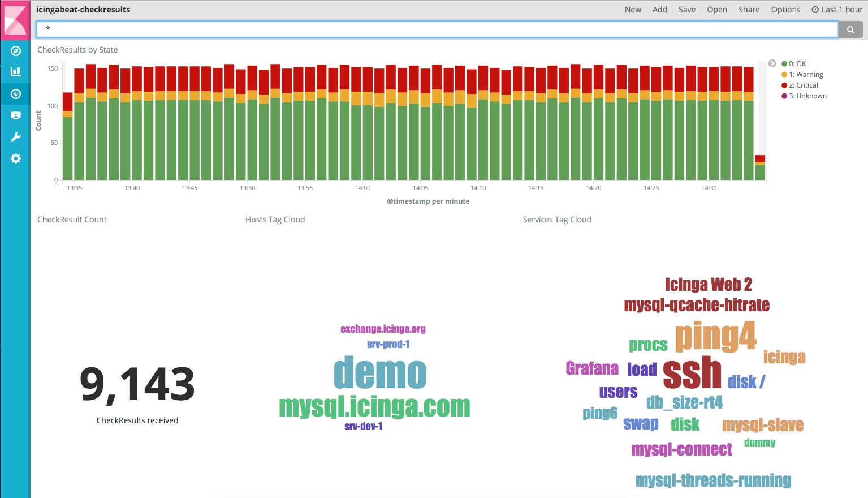Viewport: 868px width, 498px height.
Task: Click Share in the top menu
Action: 749,10
